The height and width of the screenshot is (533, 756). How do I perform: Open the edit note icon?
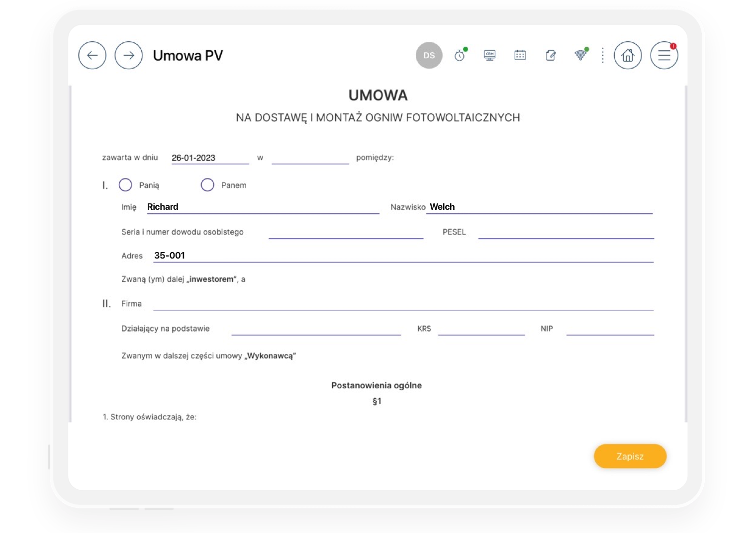click(x=551, y=55)
